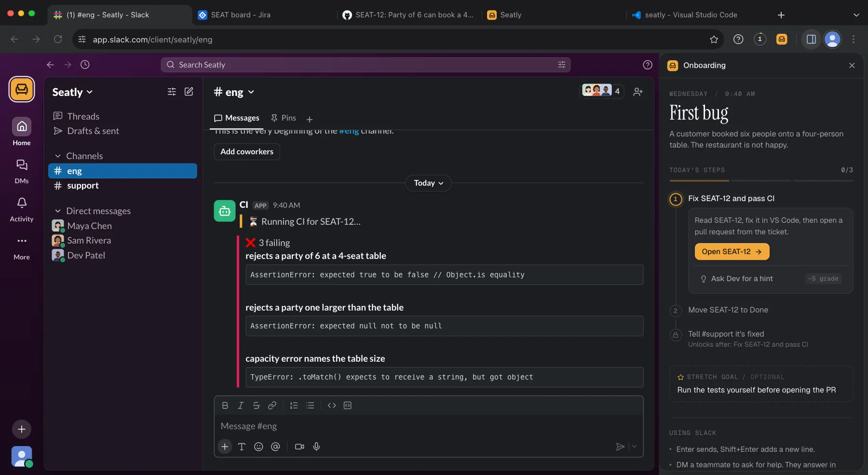Expand step 2 Move SEAT-12 to Done

tap(728, 310)
